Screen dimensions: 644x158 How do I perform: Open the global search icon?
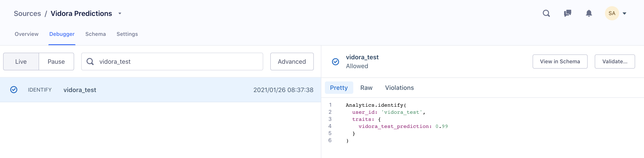(x=546, y=13)
